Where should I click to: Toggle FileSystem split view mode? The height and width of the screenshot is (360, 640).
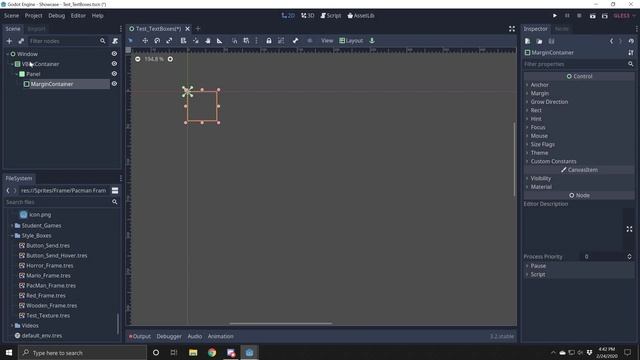[x=115, y=191]
